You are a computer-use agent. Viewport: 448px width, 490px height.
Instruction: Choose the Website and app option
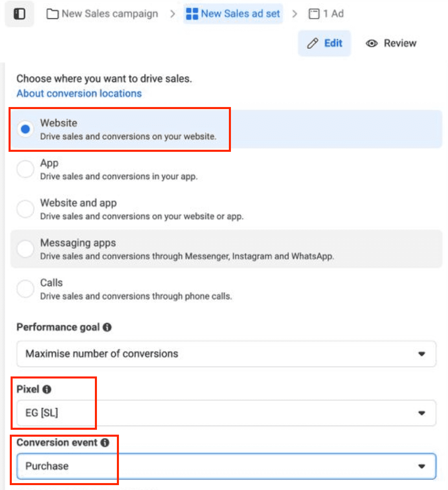click(x=25, y=209)
